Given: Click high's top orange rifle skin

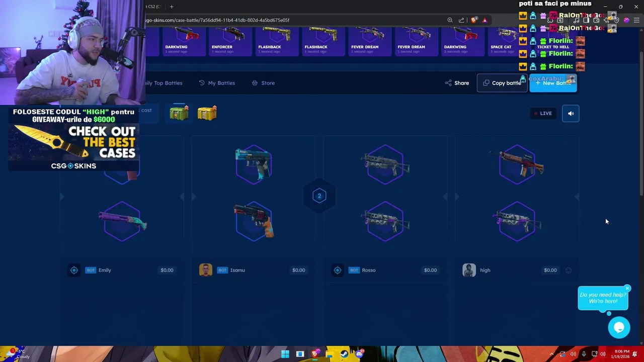Looking at the screenshot, I should point(517,164).
